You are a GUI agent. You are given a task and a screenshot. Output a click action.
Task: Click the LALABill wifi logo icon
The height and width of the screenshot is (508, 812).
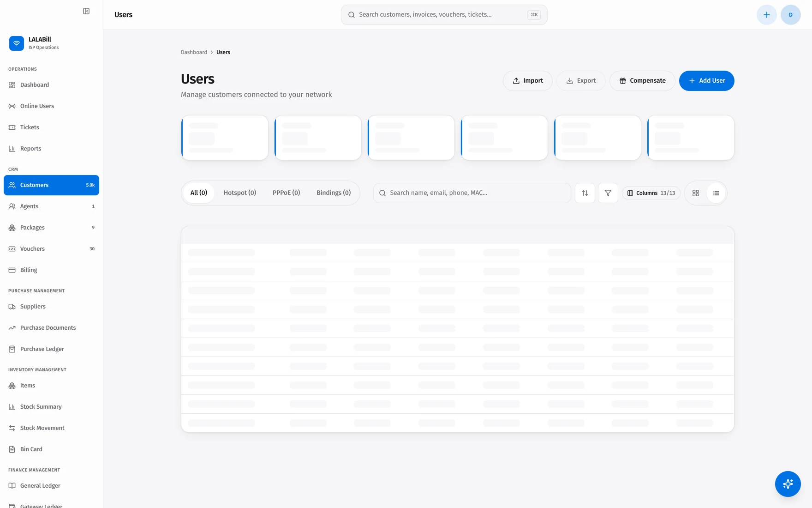point(17,43)
